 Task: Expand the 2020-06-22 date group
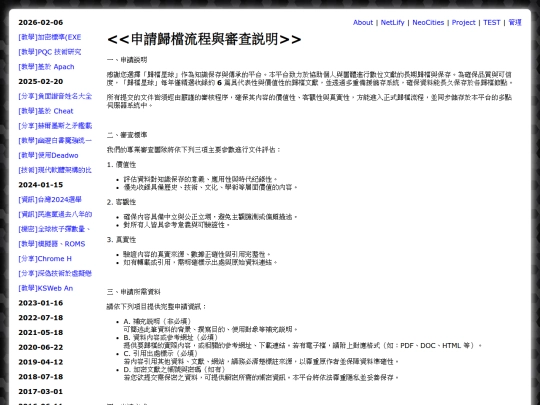(41, 347)
